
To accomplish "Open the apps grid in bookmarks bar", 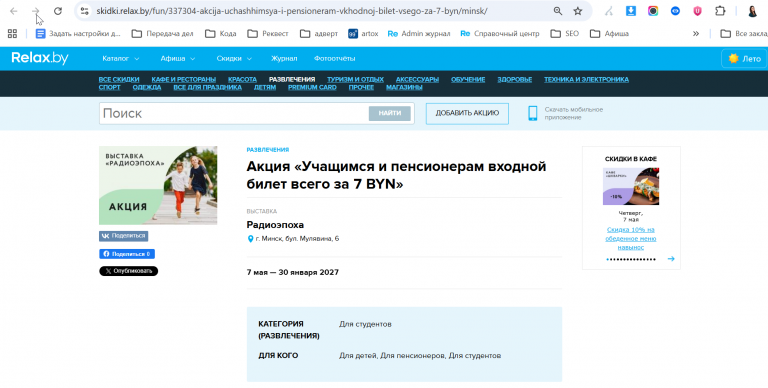I will (x=12, y=33).
